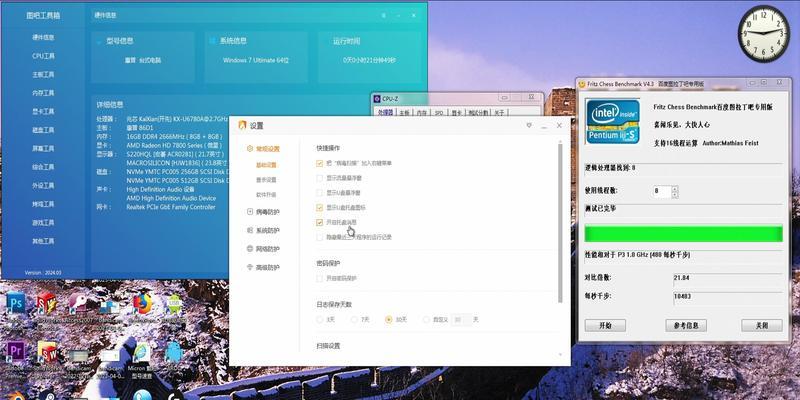Viewport: 800px width, 400px height.
Task: Open the Firefox desktop shortcut
Action: [x=142, y=304]
